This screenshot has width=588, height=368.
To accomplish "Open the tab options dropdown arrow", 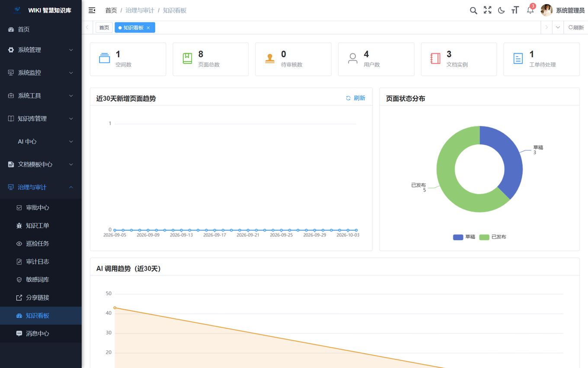I will pyautogui.click(x=558, y=27).
